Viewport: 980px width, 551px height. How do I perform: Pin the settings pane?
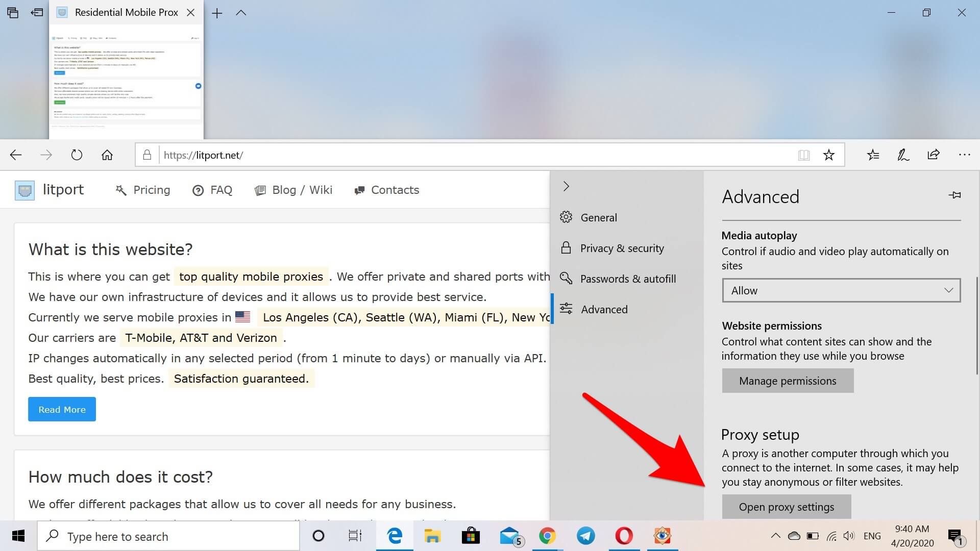(x=954, y=195)
